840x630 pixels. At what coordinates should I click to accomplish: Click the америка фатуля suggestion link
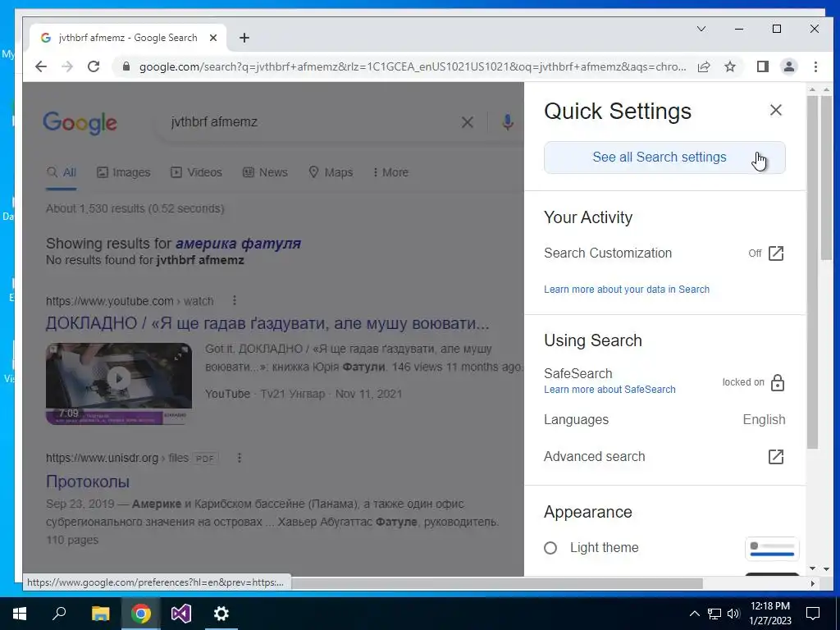coord(239,243)
